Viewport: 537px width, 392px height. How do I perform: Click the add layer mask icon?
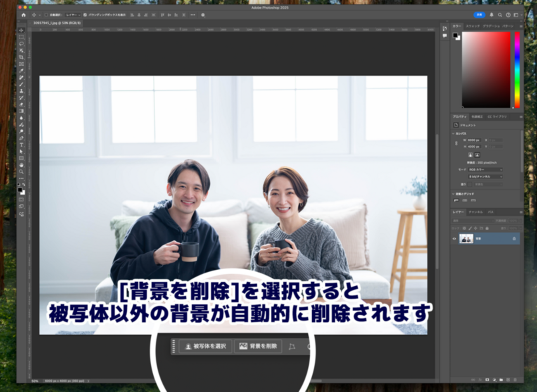click(487, 380)
